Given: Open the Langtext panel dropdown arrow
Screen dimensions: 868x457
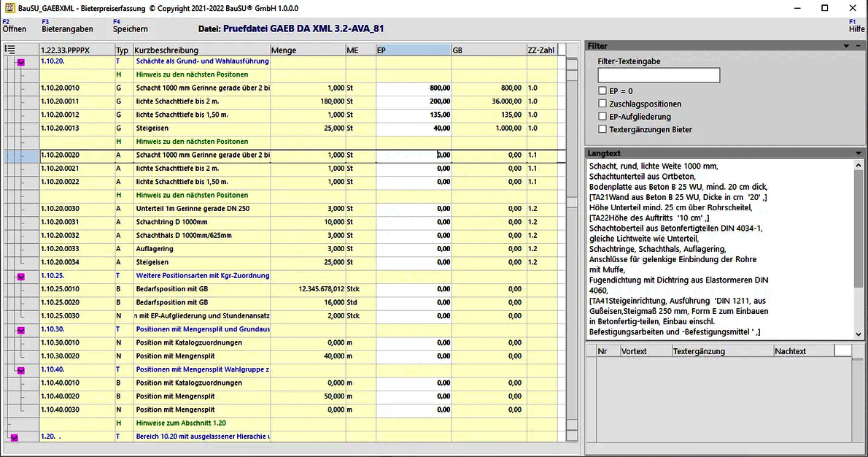Looking at the screenshot, I should pos(858,153).
